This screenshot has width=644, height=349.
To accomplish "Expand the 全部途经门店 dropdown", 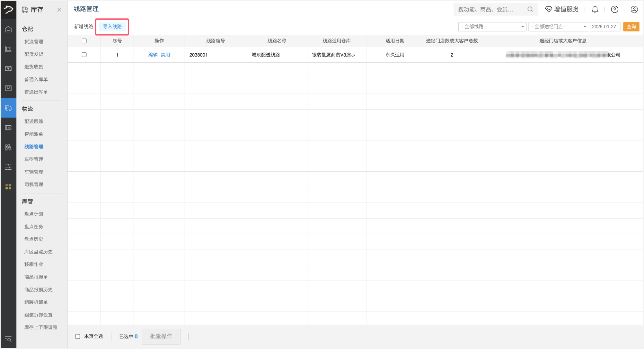I will coord(558,27).
